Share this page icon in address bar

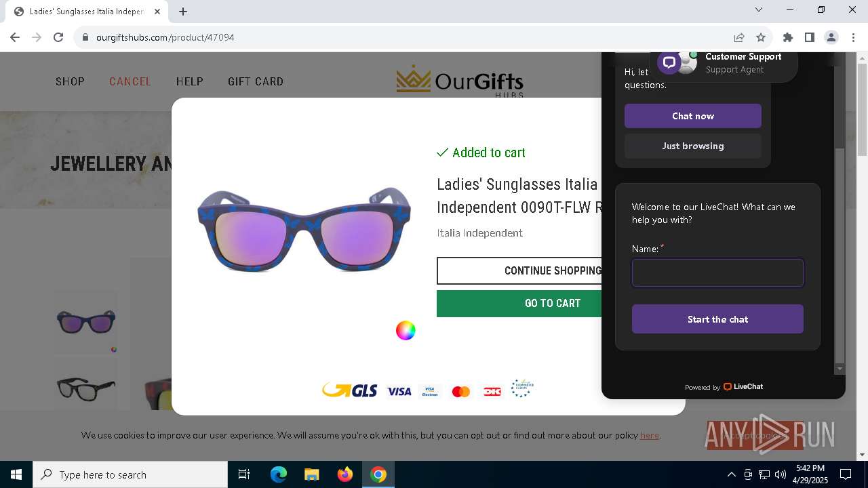739,37
